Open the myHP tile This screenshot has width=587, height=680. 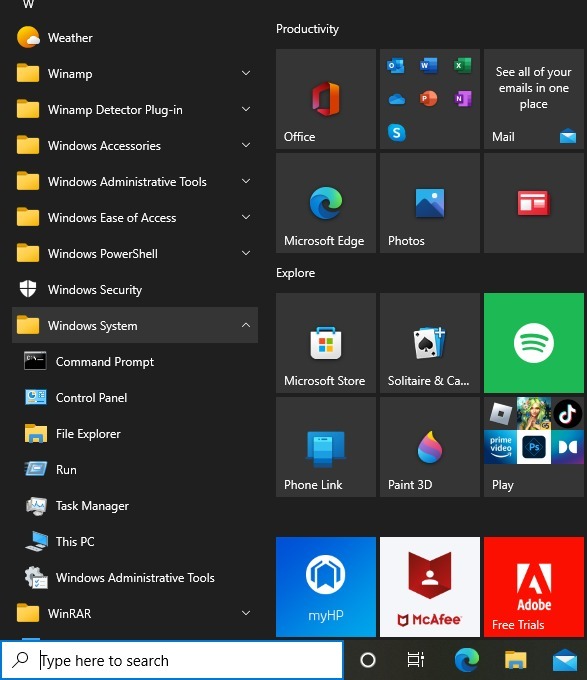[326, 587]
